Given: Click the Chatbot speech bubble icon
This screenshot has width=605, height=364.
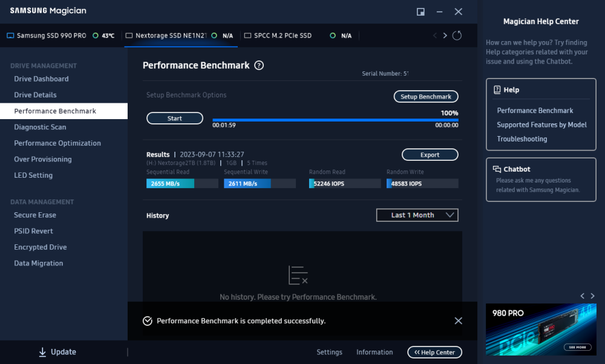Looking at the screenshot, I should click(497, 169).
